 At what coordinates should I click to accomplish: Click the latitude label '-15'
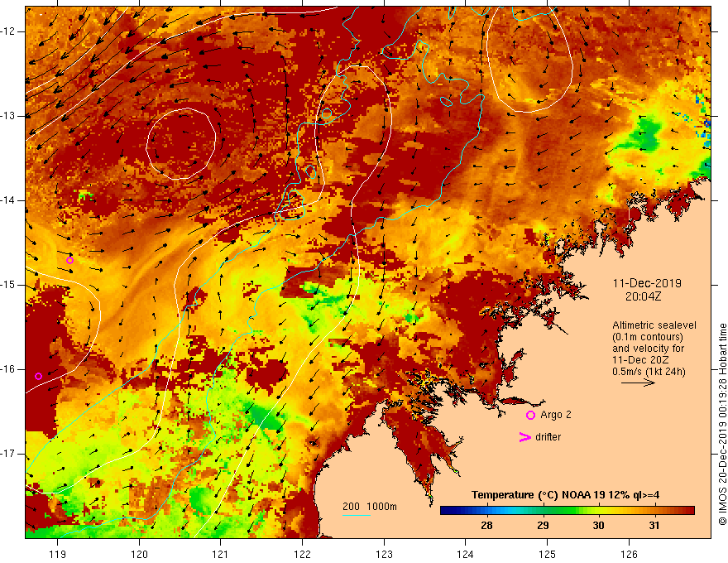coord(8,285)
